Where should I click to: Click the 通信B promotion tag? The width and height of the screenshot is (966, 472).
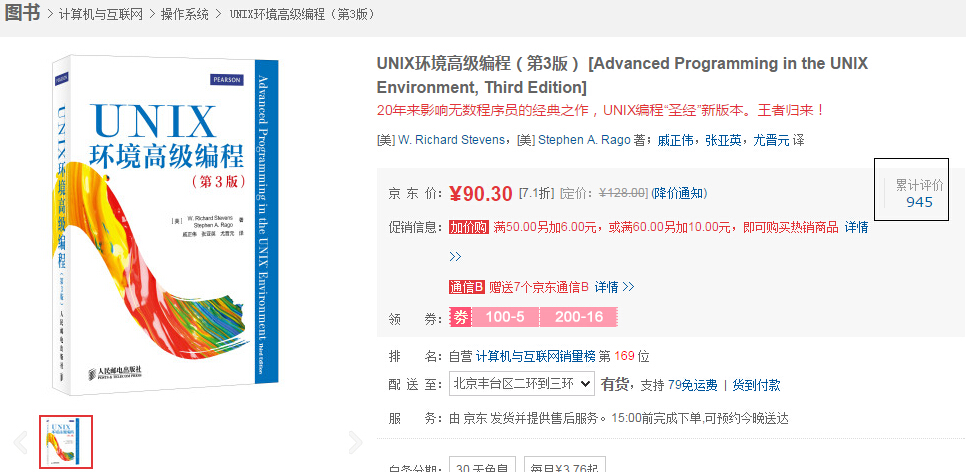(x=467, y=287)
